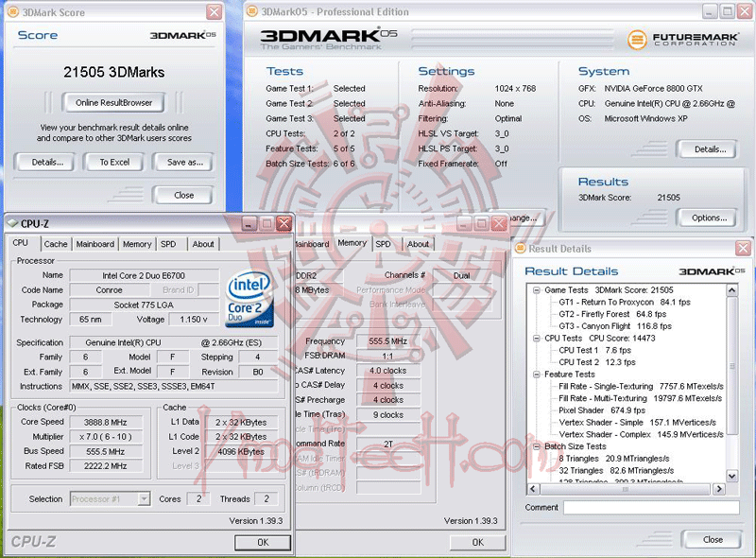Collapse the Game Tests tree node

click(536, 290)
